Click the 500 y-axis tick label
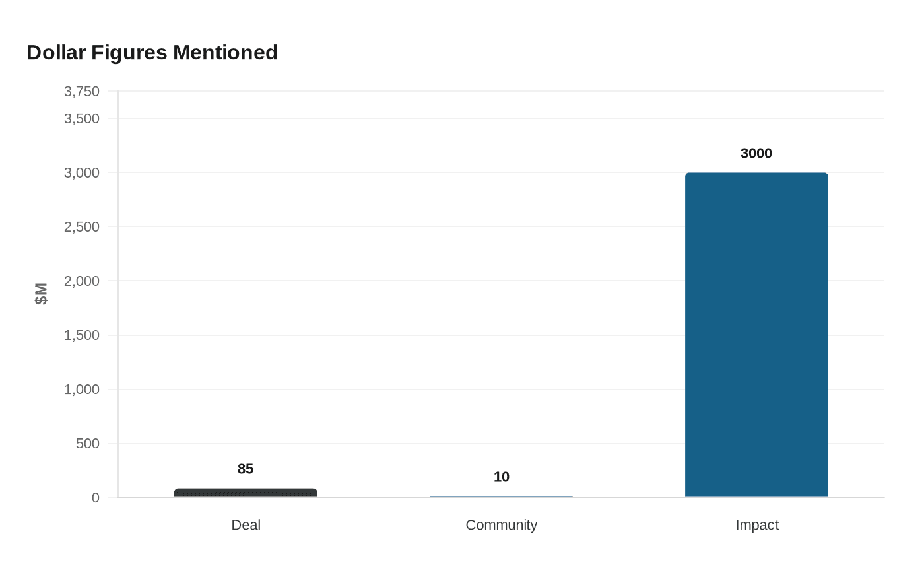Image resolution: width=924 pixels, height=581 pixels. coord(88,444)
